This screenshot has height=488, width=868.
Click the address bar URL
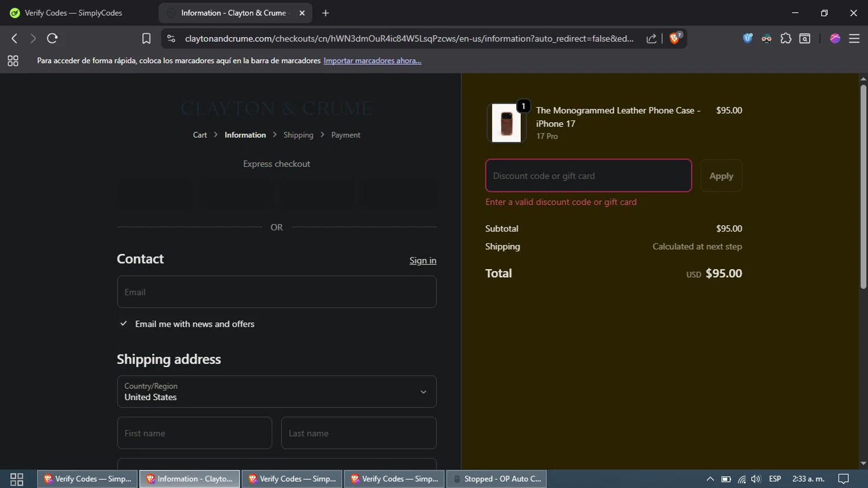tap(409, 39)
